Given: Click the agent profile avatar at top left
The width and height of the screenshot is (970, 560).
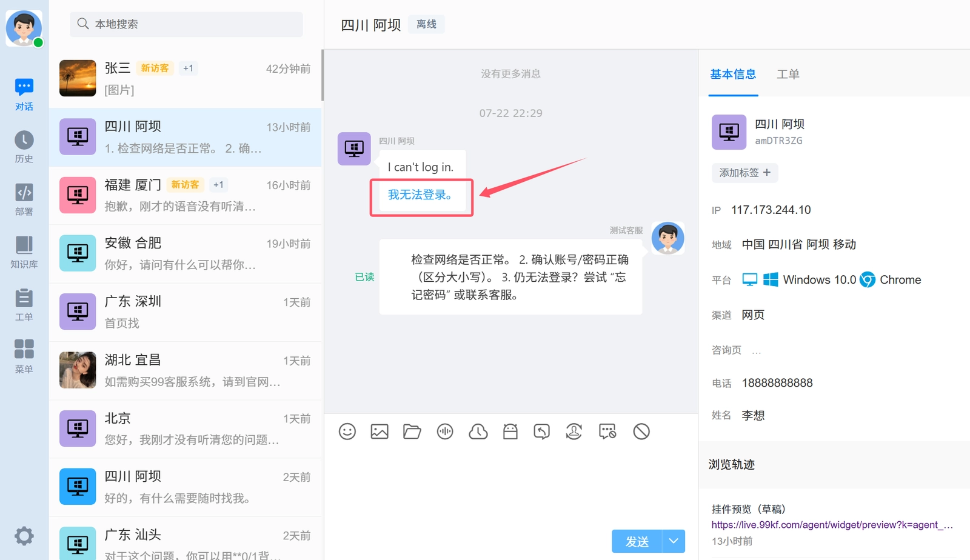Looking at the screenshot, I should (24, 28).
